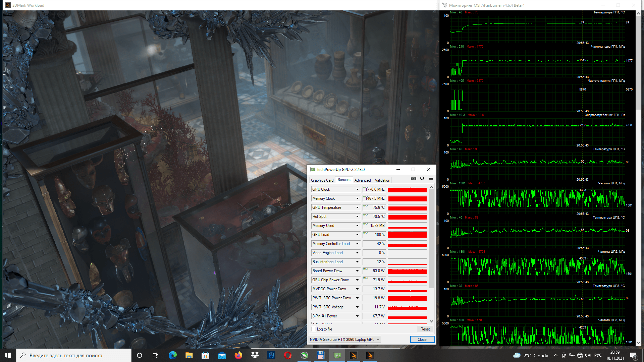Switch to the Advanced tab

363,180
